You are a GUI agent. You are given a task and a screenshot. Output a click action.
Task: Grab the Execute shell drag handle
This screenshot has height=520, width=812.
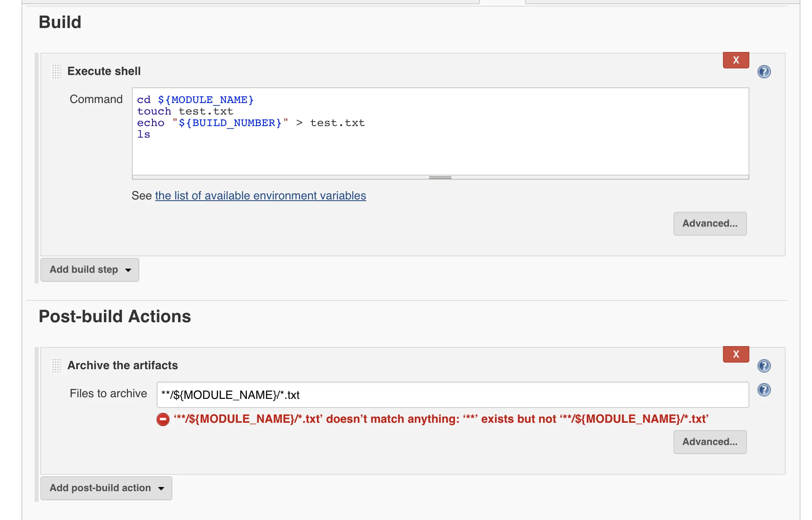pyautogui.click(x=56, y=71)
